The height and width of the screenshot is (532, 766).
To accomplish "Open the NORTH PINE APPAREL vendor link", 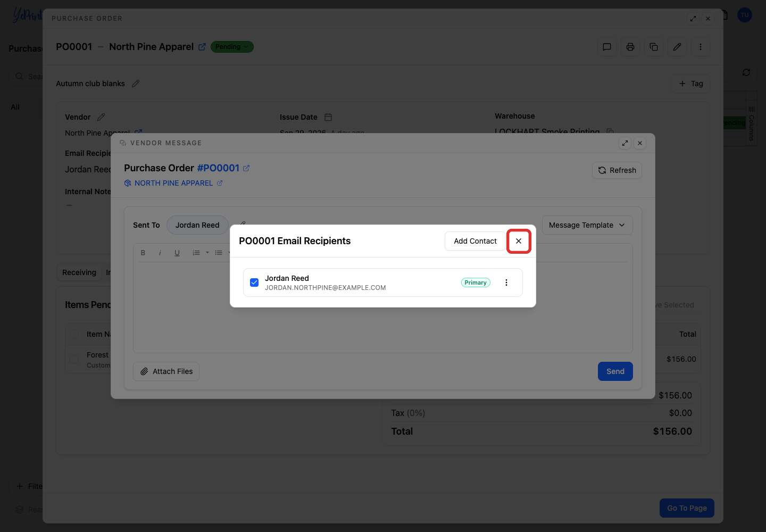I will [173, 183].
